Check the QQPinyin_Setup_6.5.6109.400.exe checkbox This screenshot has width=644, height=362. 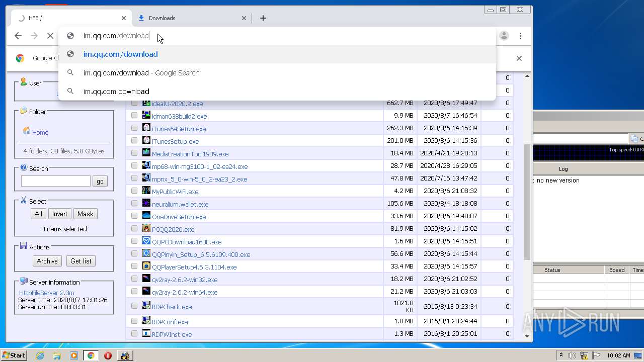pos(134,254)
